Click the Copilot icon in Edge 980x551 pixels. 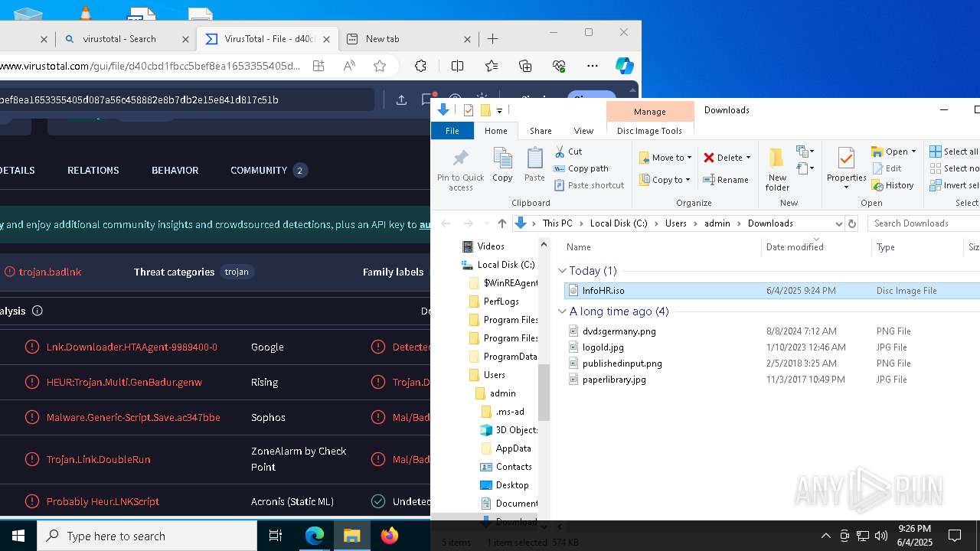[x=625, y=66]
